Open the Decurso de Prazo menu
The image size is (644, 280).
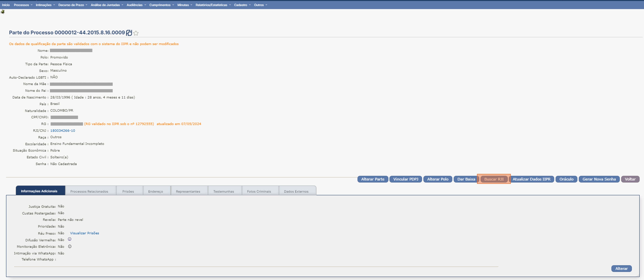pos(73,5)
